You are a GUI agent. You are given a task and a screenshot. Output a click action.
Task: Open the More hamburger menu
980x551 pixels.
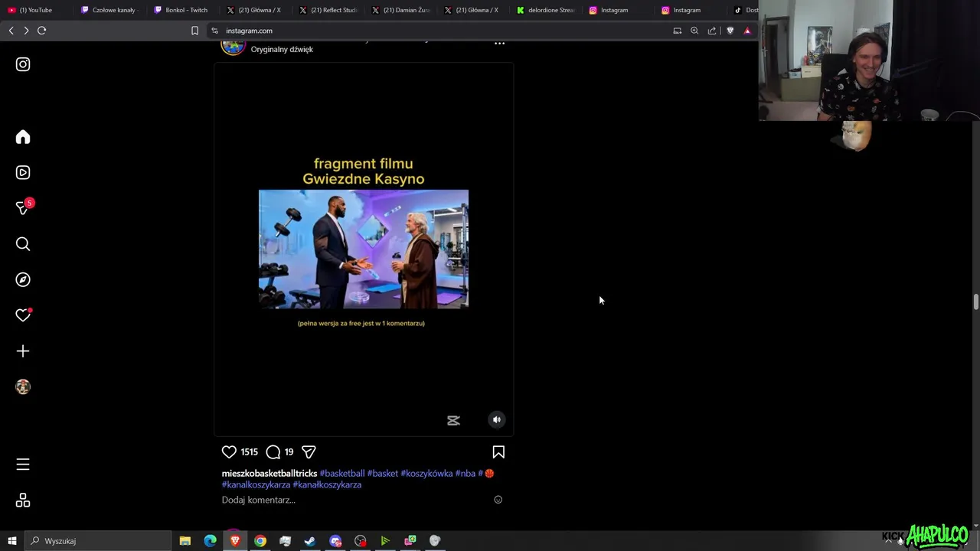click(x=23, y=465)
